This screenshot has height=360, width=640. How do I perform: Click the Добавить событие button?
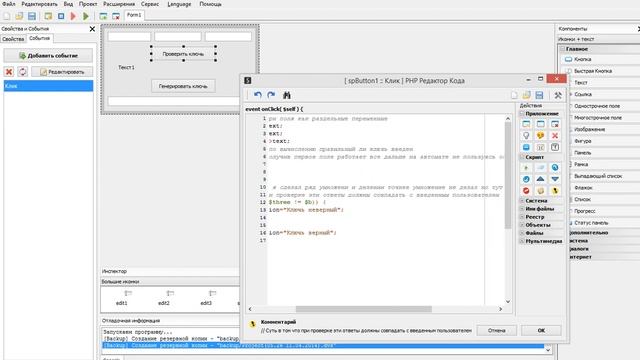(48, 56)
